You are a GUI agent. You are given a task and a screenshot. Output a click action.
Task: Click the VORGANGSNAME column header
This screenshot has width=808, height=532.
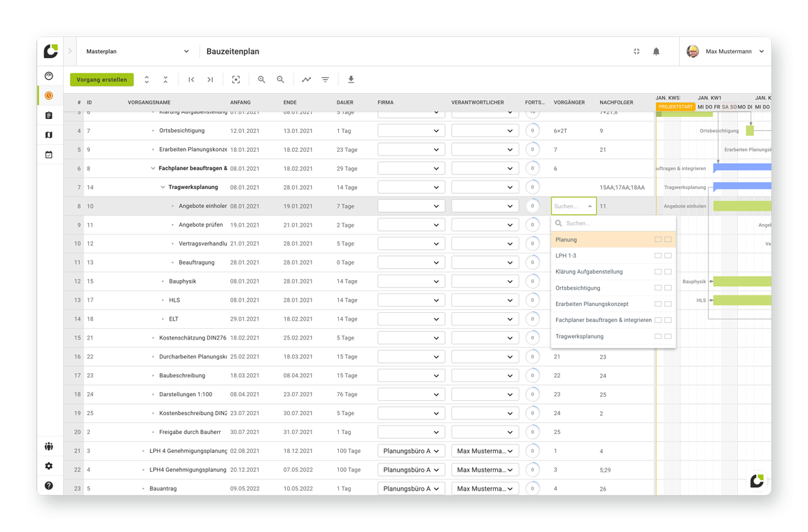click(149, 102)
